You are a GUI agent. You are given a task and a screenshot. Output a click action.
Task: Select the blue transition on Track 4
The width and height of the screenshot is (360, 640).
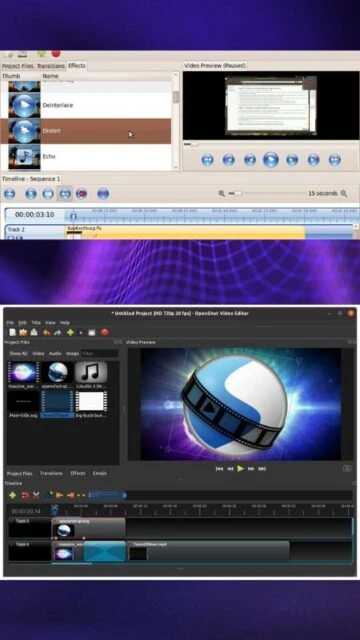pos(104,551)
